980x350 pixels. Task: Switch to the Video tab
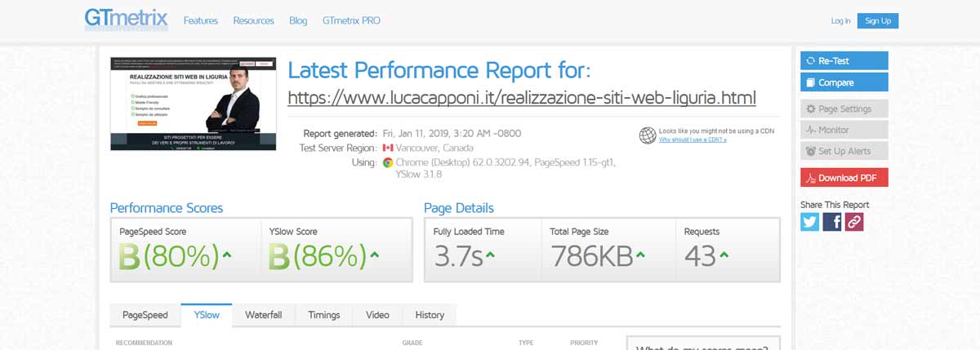click(377, 315)
